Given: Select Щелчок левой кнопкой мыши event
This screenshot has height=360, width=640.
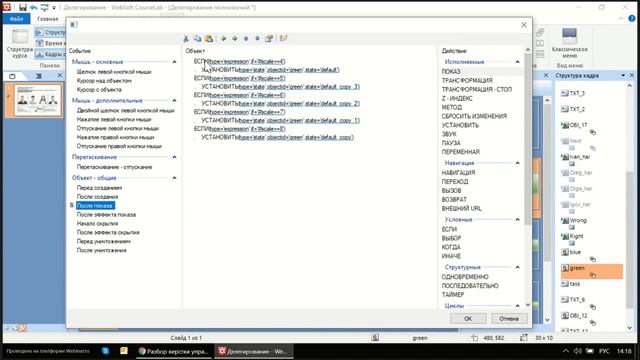Looking at the screenshot, I should tap(114, 72).
